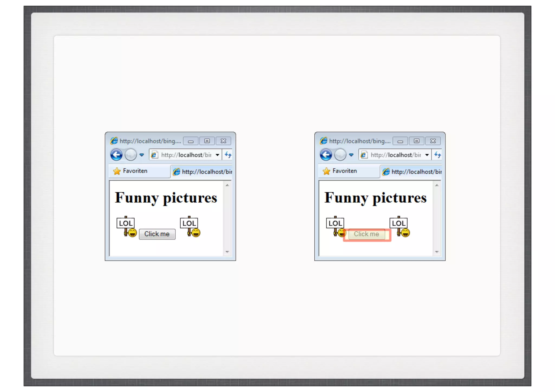The width and height of the screenshot is (555, 392).
Task: Click refresh icon in right browser window
Action: point(437,155)
